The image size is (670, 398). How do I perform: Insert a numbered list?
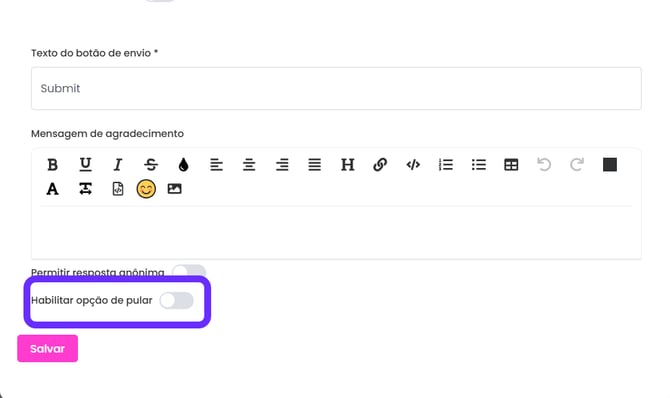point(446,165)
